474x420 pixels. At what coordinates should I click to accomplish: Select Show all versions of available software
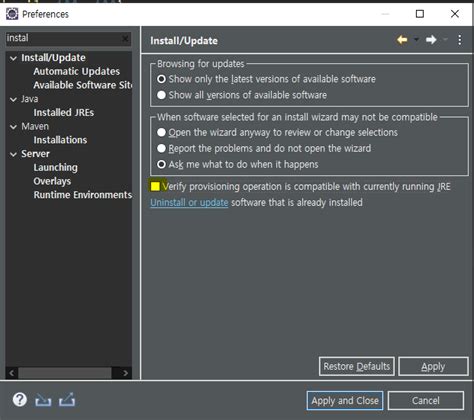(x=161, y=95)
